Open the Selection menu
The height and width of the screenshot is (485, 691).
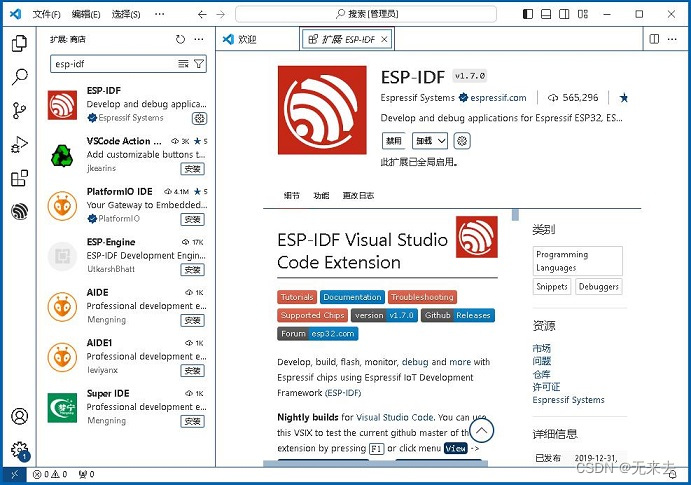point(126,15)
